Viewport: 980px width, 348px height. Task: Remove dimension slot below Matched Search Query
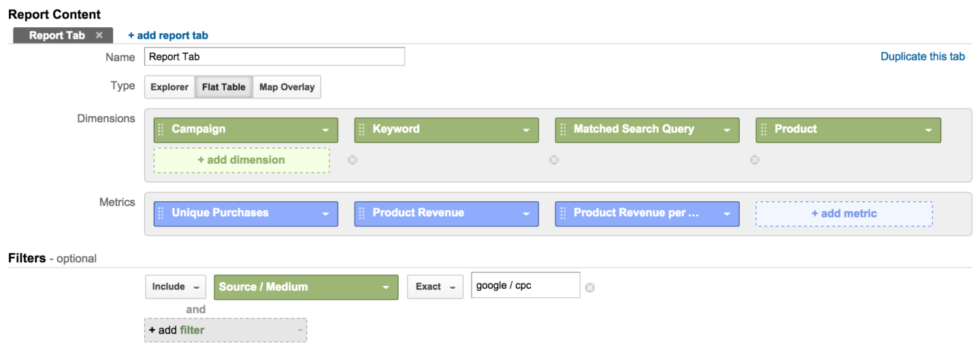[554, 160]
